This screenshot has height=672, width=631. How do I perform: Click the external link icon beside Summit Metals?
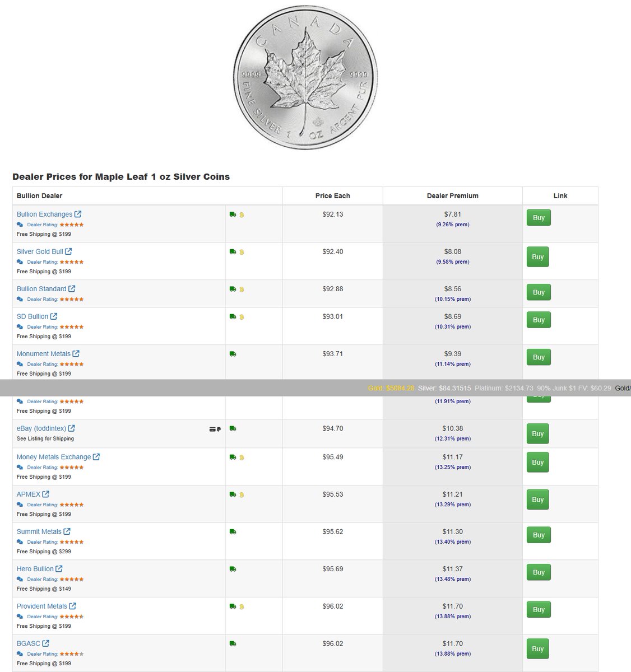[x=67, y=531]
